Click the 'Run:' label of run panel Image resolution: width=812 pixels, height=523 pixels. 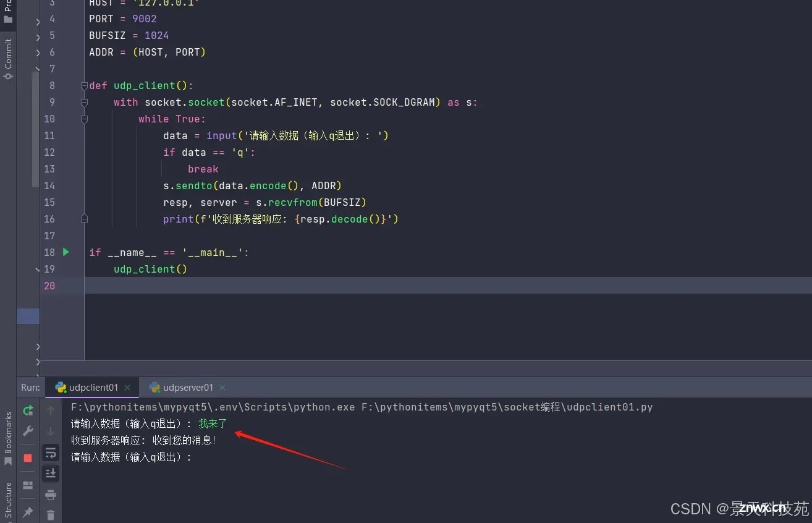pos(30,388)
